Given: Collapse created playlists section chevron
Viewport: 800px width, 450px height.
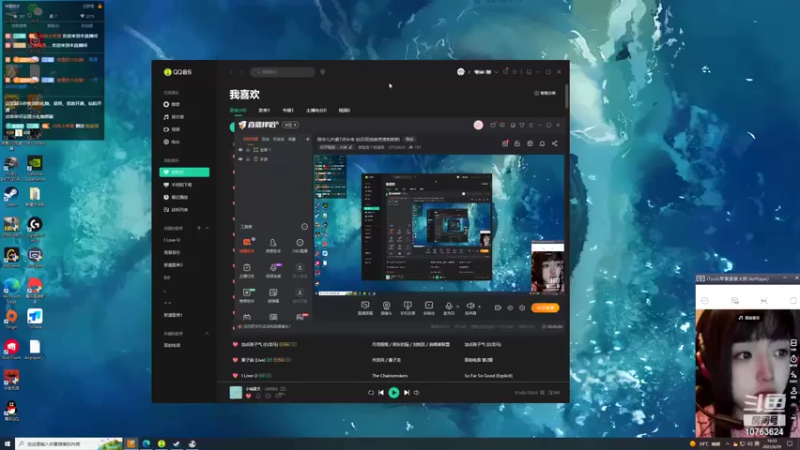Looking at the screenshot, I should pyautogui.click(x=207, y=228).
